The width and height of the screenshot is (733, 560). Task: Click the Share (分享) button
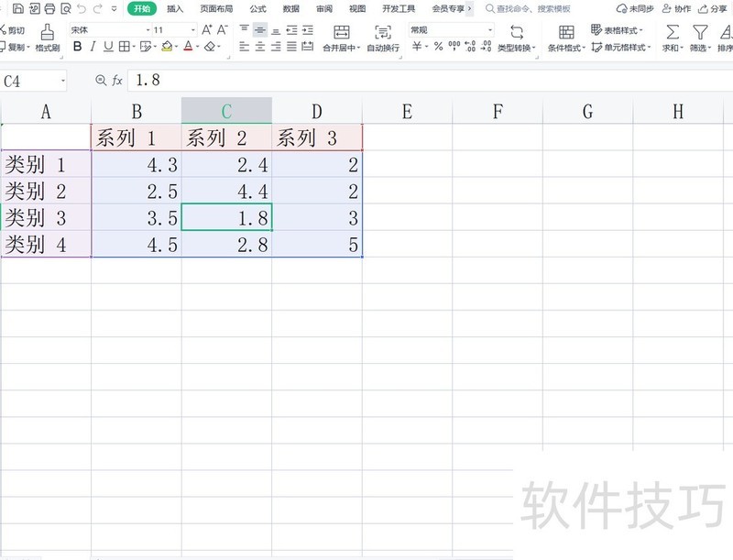(x=712, y=8)
